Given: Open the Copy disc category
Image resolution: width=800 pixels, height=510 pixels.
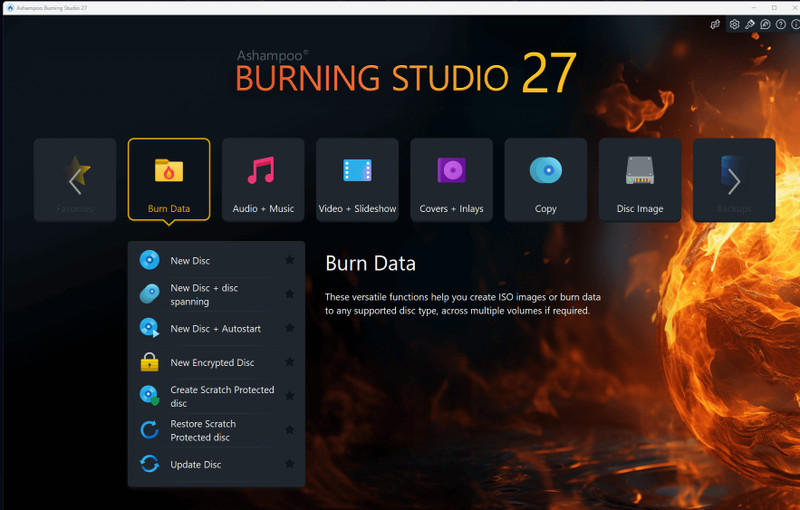Looking at the screenshot, I should click(x=545, y=180).
